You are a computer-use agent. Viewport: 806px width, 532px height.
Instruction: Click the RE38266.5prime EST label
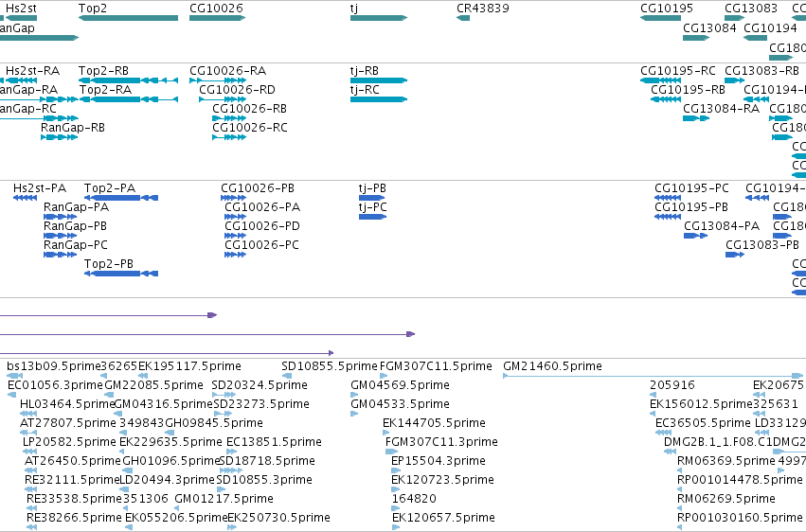coord(74,518)
